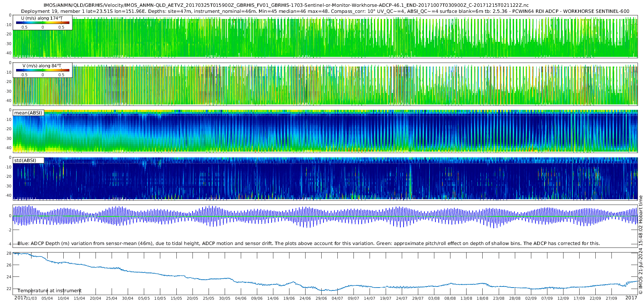Image resolution: width=644 pixels, height=304 pixels.
Task: Click the '24' temperature axis tick
Action: click(x=9, y=277)
